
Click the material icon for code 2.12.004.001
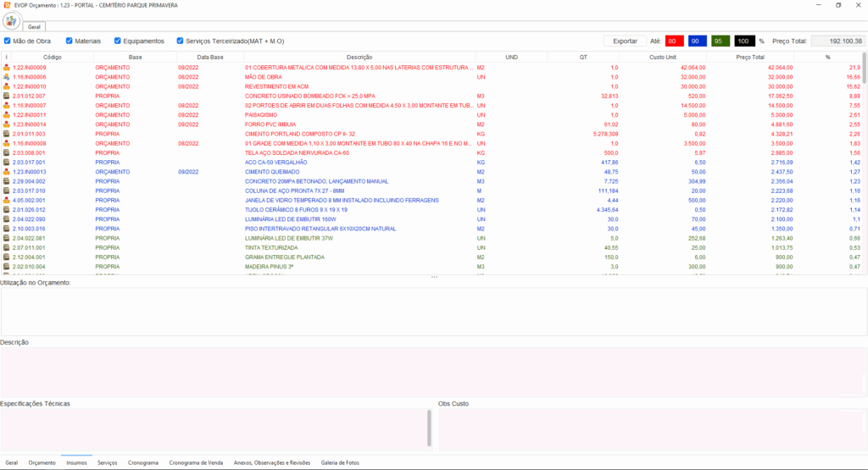pos(7,257)
